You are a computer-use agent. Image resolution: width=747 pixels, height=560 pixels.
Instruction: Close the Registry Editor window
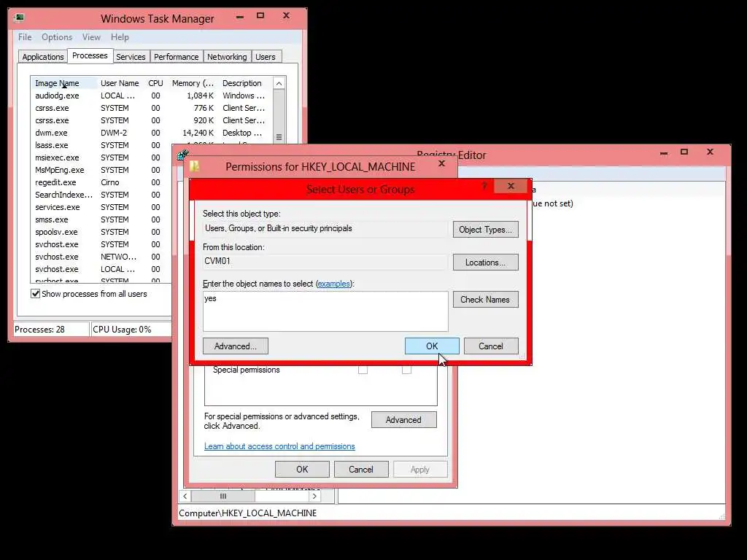[710, 152]
